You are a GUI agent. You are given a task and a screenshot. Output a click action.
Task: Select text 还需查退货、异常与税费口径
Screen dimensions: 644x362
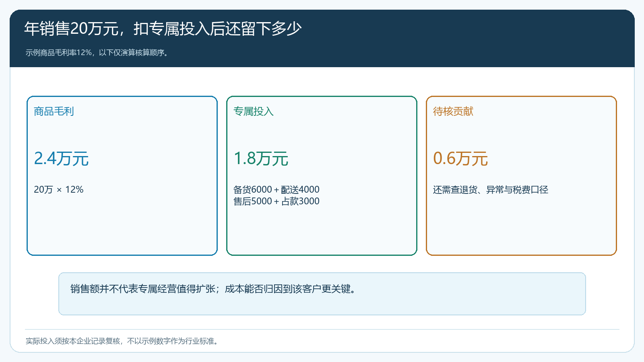tap(491, 190)
